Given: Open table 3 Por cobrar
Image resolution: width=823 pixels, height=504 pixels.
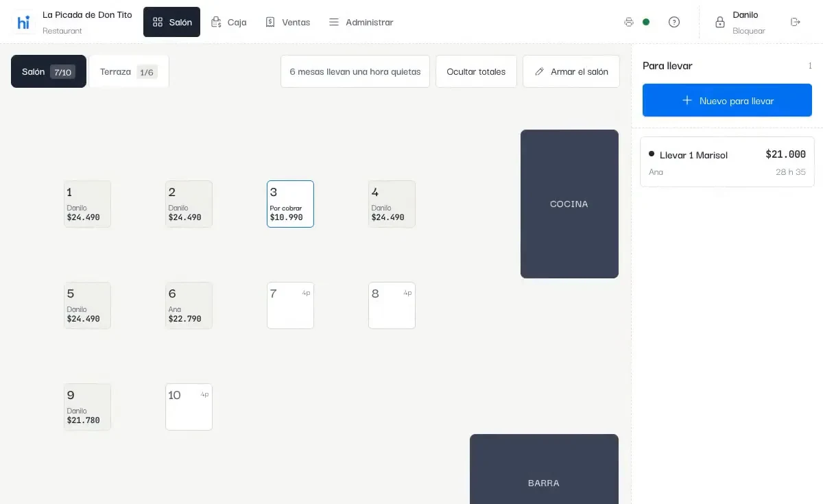Looking at the screenshot, I should [x=290, y=204].
